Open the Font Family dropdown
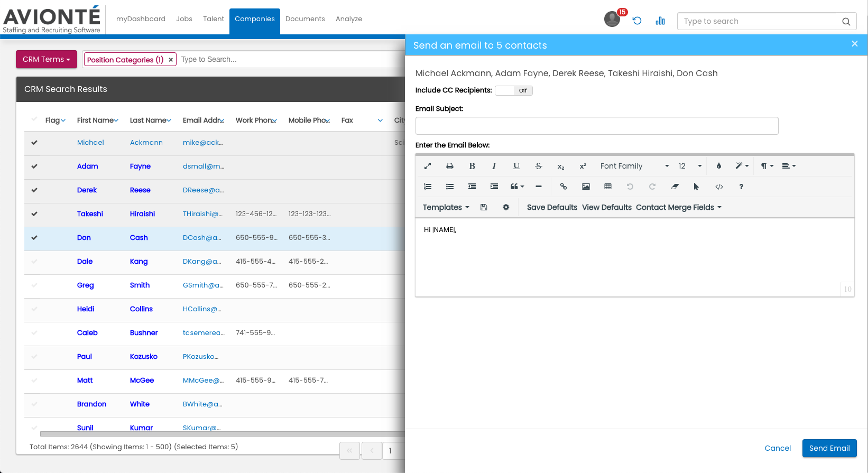This screenshot has width=868, height=473. click(634, 166)
